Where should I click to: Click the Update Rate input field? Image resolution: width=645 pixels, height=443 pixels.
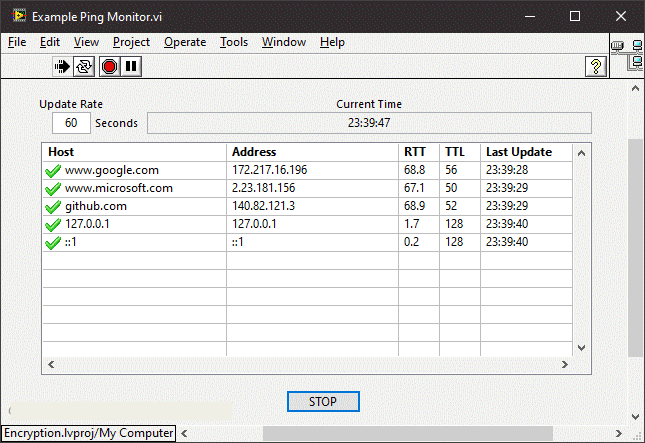71,123
